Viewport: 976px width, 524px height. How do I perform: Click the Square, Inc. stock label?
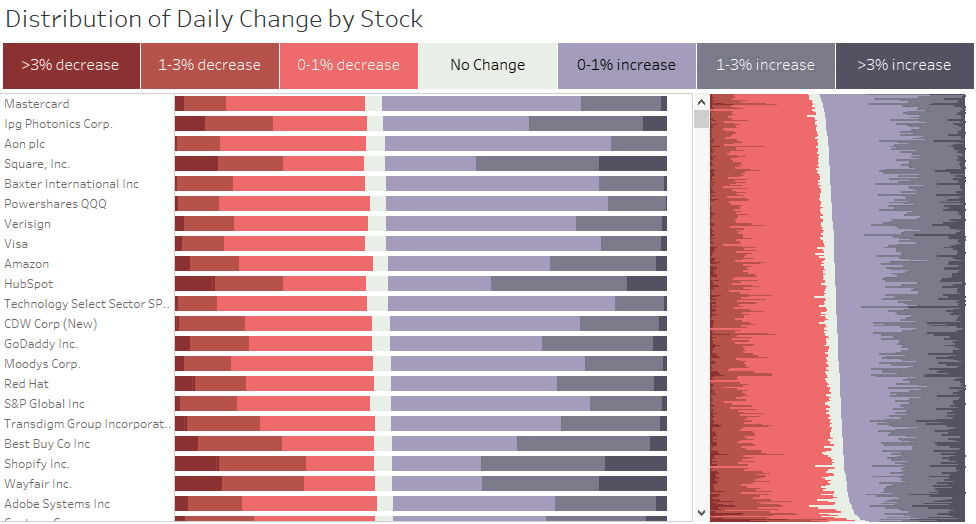(37, 164)
